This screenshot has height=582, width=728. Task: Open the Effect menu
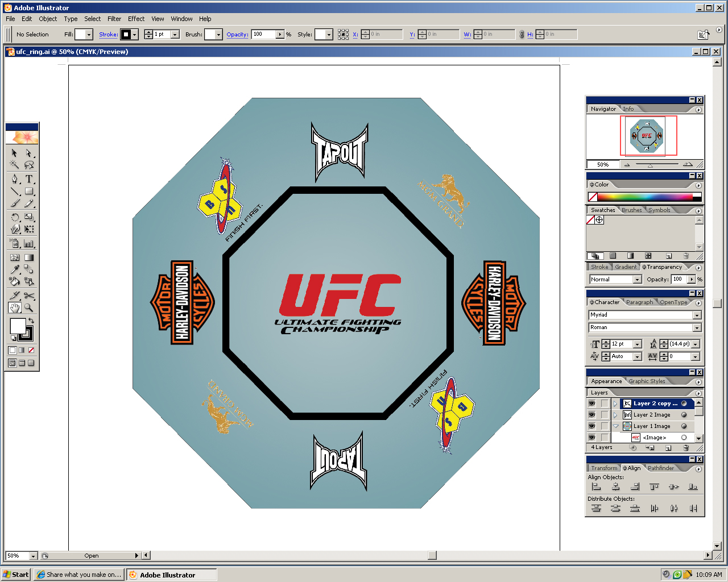tap(136, 19)
